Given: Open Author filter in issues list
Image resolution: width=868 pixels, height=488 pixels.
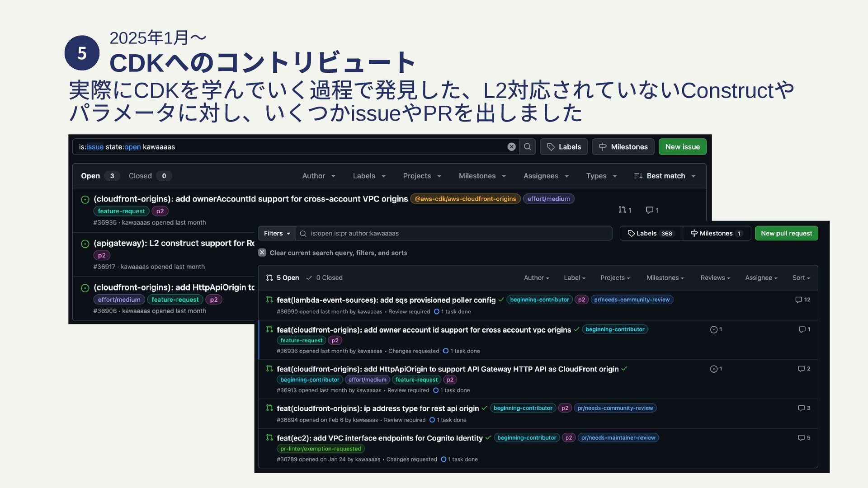Looking at the screenshot, I should 319,176.
